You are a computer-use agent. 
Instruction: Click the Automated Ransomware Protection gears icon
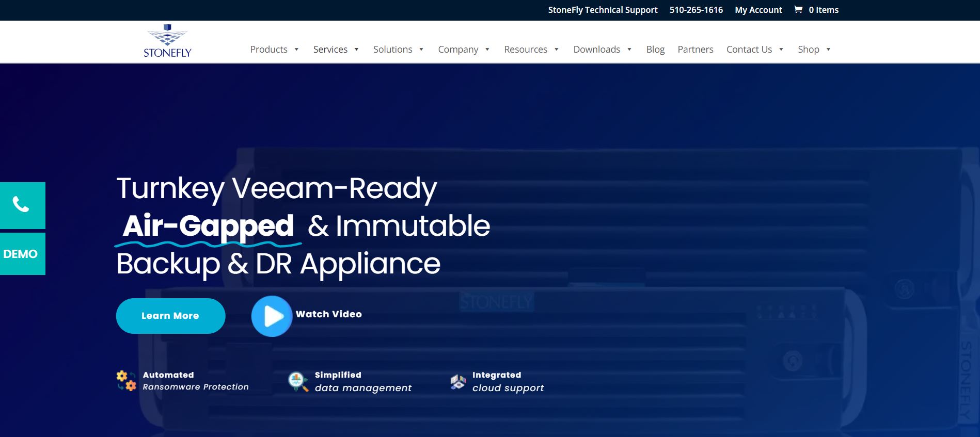pyautogui.click(x=127, y=381)
